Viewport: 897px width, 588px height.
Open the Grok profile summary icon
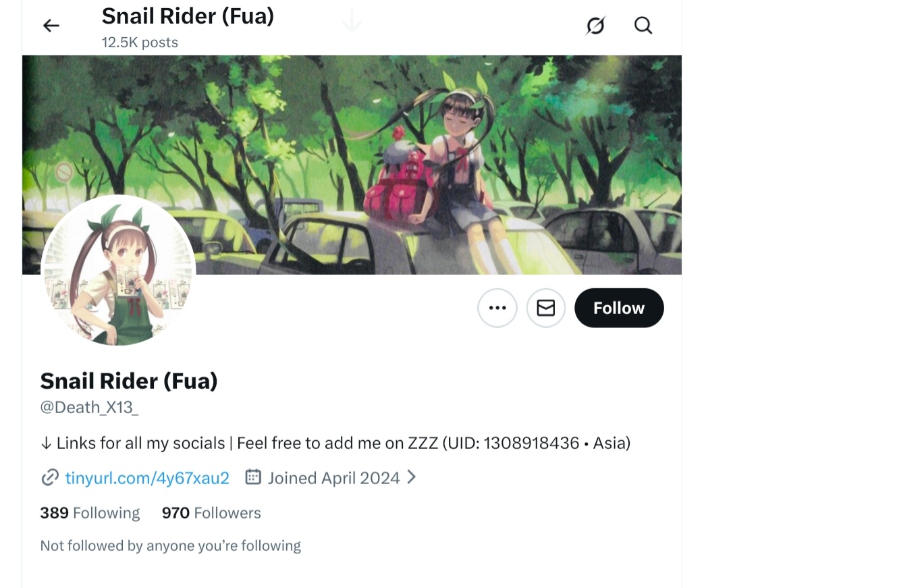(x=595, y=26)
